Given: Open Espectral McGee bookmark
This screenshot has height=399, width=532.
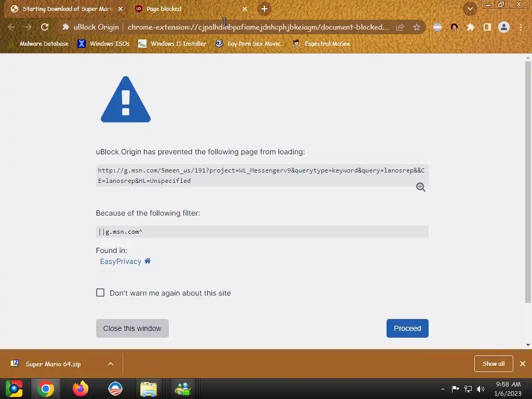Looking at the screenshot, I should (x=322, y=44).
